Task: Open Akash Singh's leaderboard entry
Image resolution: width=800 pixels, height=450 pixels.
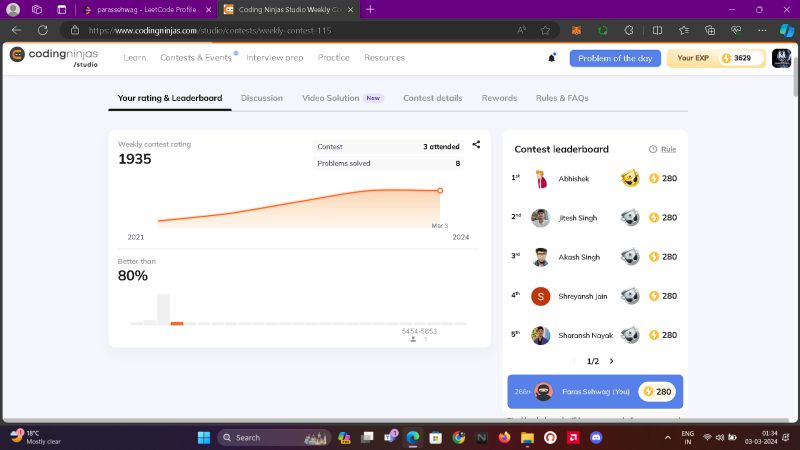Action: pyautogui.click(x=594, y=257)
